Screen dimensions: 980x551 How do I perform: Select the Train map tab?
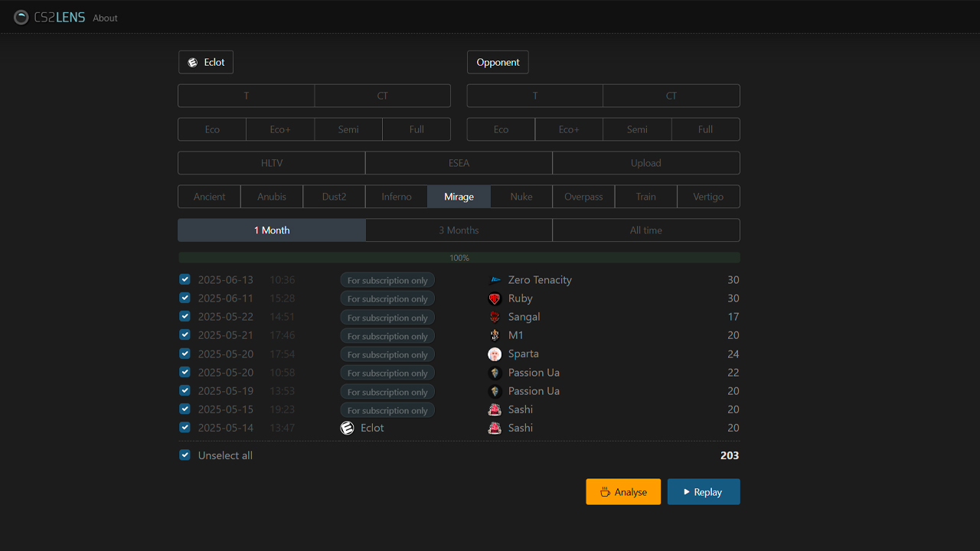click(x=646, y=197)
